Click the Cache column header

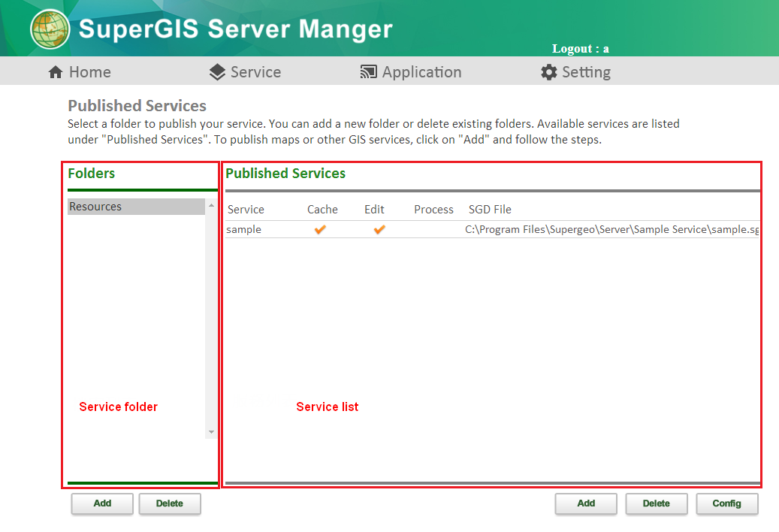pyautogui.click(x=322, y=210)
